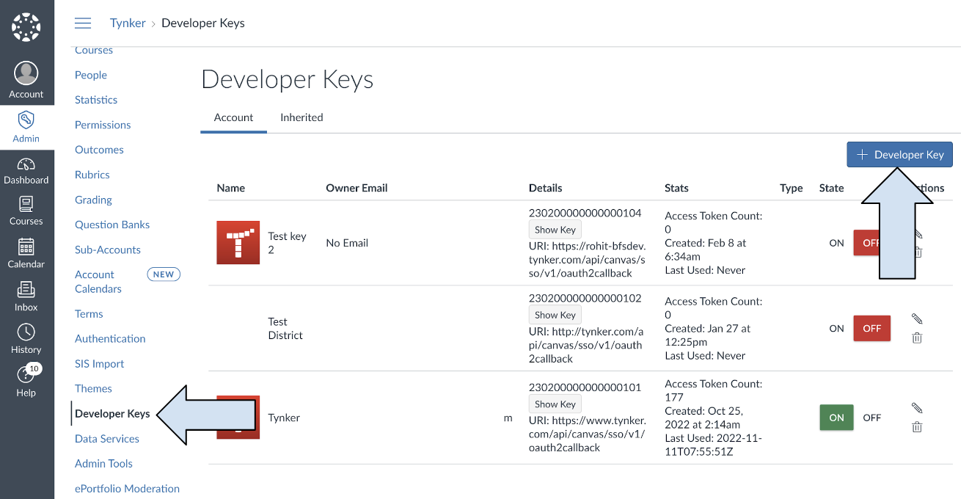Click the Tynker breadcrumb link
The height and width of the screenshot is (499, 980).
pyautogui.click(x=128, y=23)
